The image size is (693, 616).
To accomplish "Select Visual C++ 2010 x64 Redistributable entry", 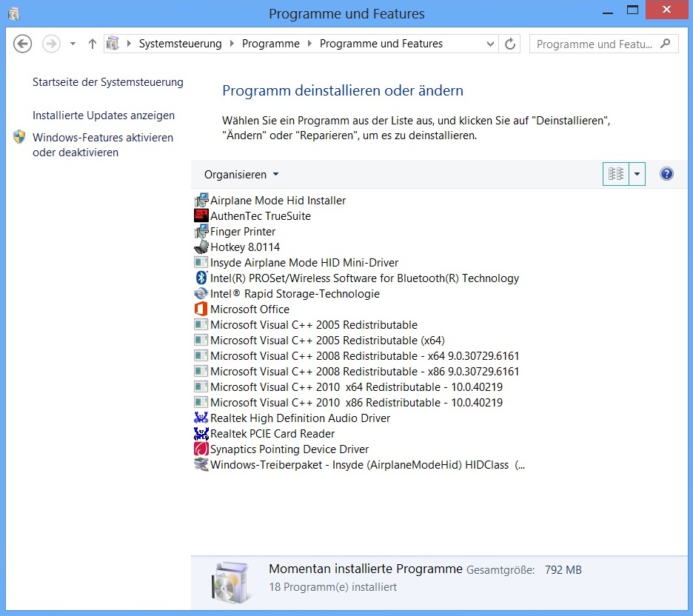I will 356,386.
